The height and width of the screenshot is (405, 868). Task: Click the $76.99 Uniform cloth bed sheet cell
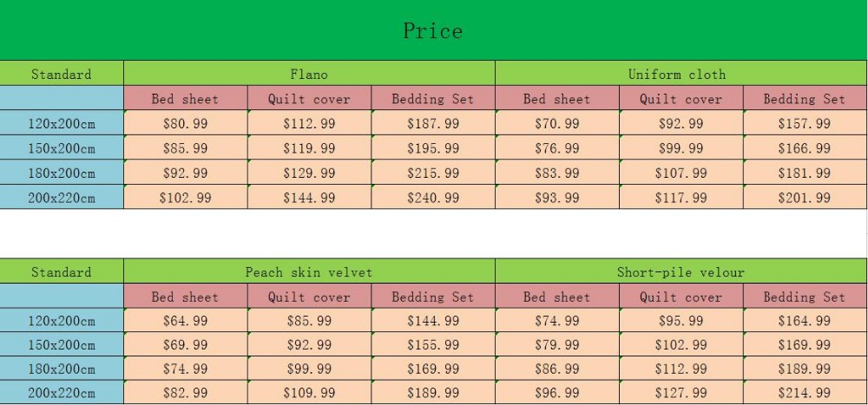pyautogui.click(x=557, y=148)
